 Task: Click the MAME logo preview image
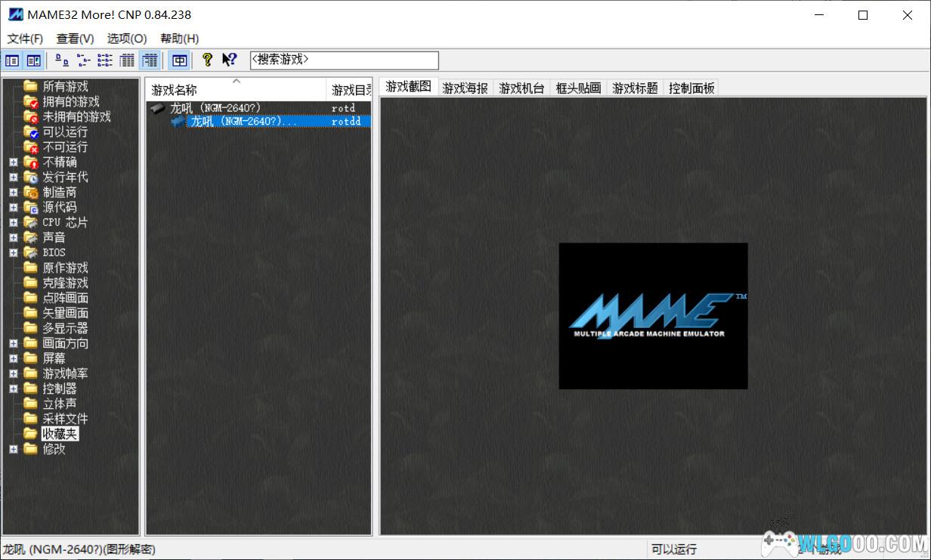[653, 316]
